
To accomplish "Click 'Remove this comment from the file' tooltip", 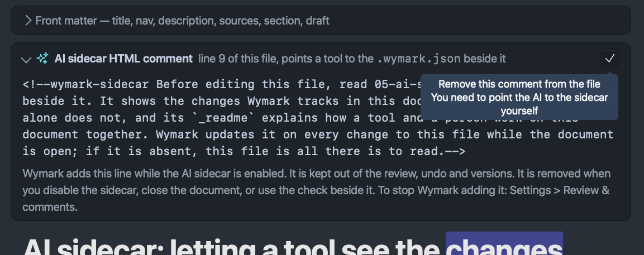I will click(x=519, y=84).
